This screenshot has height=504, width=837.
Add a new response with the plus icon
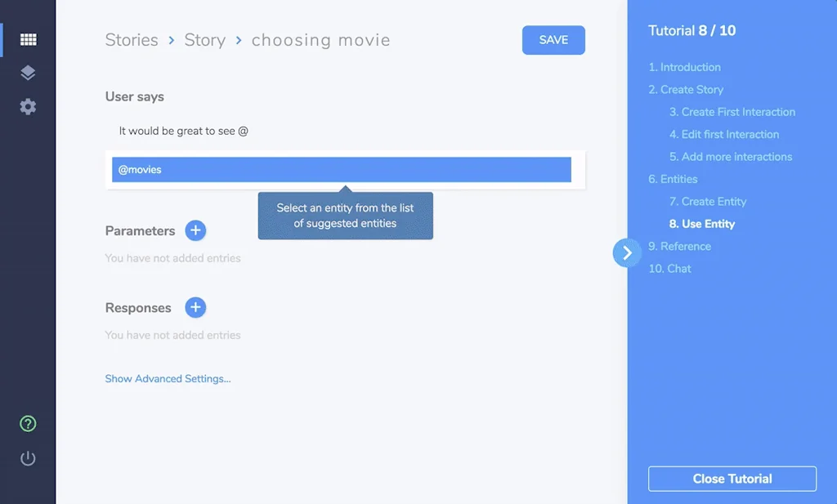pyautogui.click(x=195, y=308)
